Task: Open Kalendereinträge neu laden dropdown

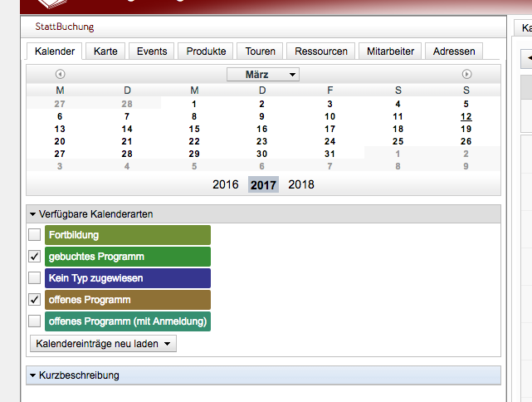Action: [x=103, y=343]
